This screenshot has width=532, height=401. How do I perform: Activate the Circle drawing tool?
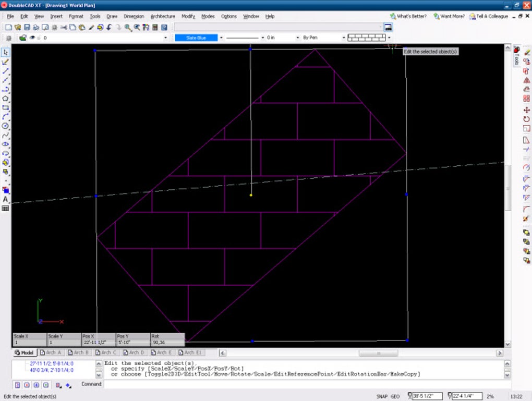(6, 126)
